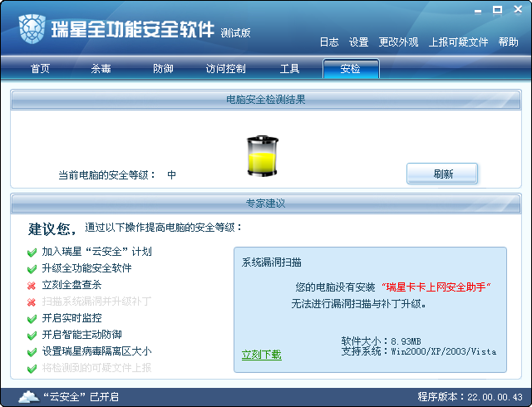Screen dimensions: 532x407
Task: Select the 开启实时监控 suggestion
Action: (x=71, y=318)
